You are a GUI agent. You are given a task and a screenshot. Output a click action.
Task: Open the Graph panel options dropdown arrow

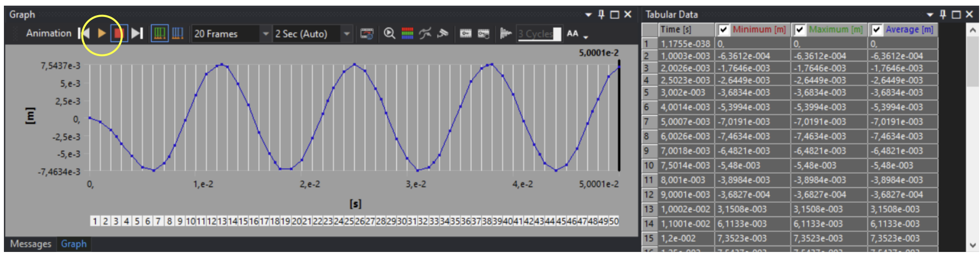[588, 15]
